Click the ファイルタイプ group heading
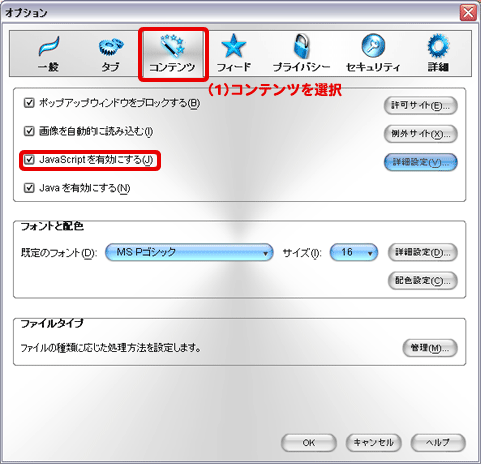The height and width of the screenshot is (464, 481). pyautogui.click(x=52, y=323)
